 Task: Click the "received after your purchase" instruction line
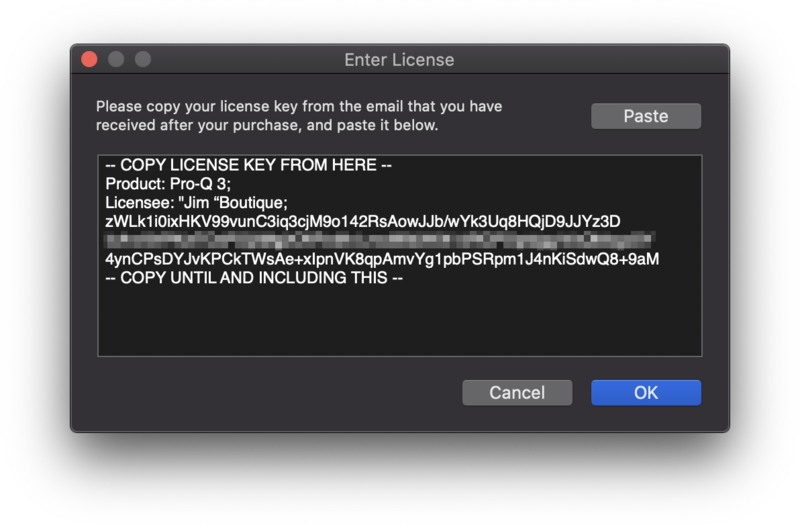(267, 126)
